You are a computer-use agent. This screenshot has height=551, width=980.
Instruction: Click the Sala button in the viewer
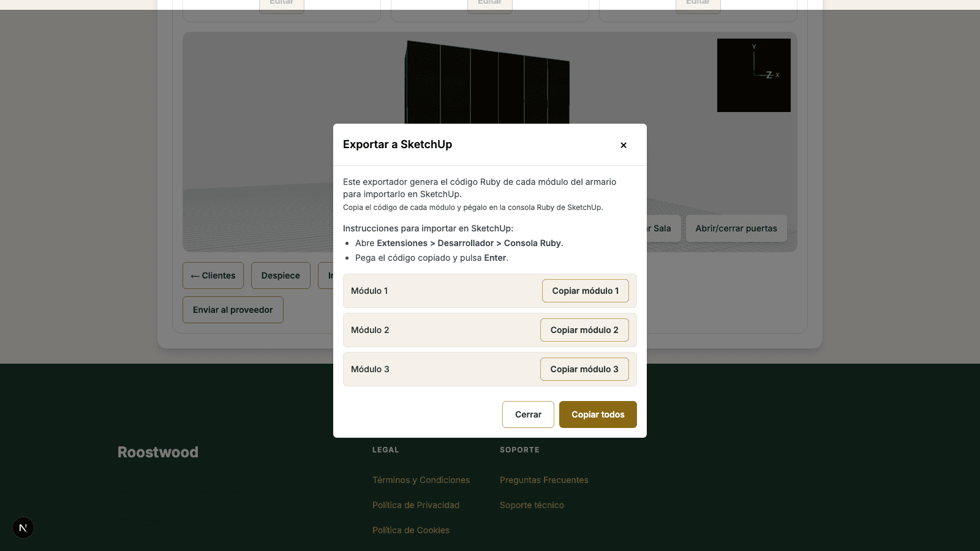663,228
